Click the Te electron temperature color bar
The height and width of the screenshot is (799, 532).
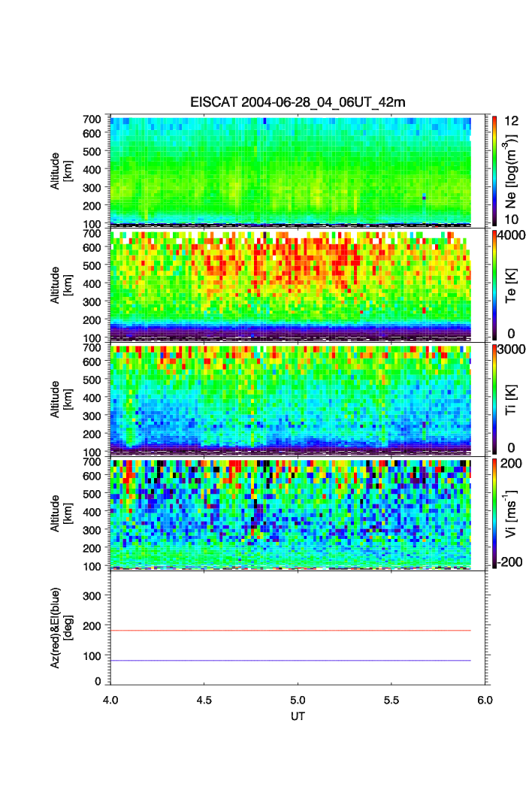[x=495, y=284]
